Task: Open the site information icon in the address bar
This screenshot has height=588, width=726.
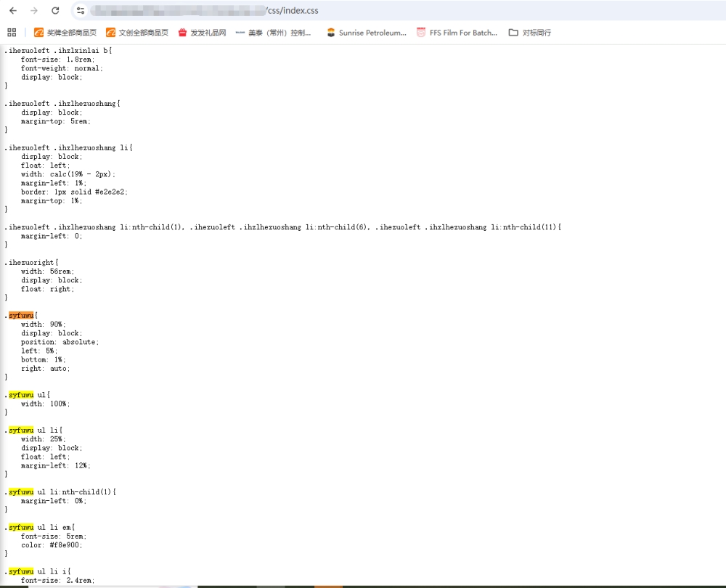Action: pyautogui.click(x=81, y=10)
